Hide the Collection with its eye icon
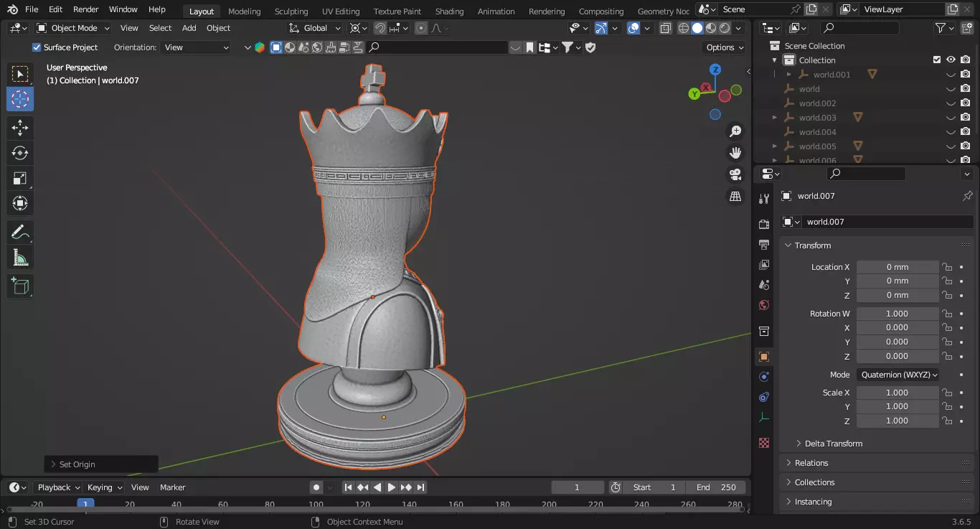The image size is (980, 529). [951, 60]
